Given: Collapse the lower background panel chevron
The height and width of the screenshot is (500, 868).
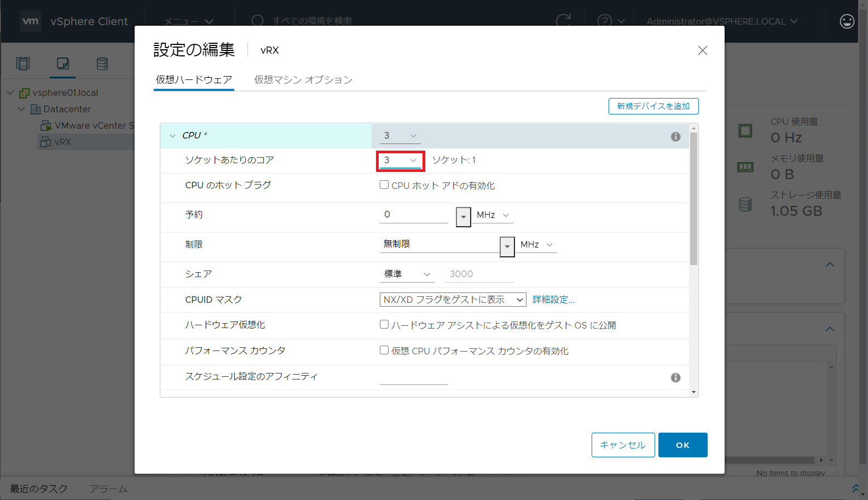Looking at the screenshot, I should 830,329.
